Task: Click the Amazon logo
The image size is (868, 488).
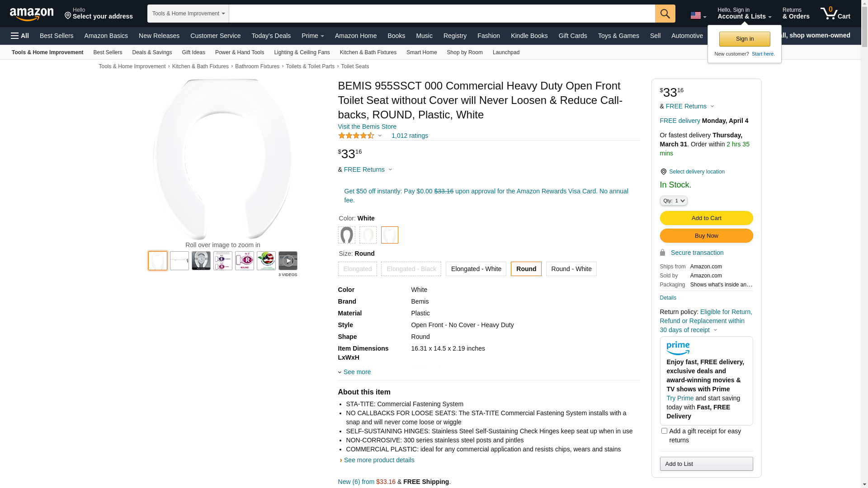Action: point(32,14)
